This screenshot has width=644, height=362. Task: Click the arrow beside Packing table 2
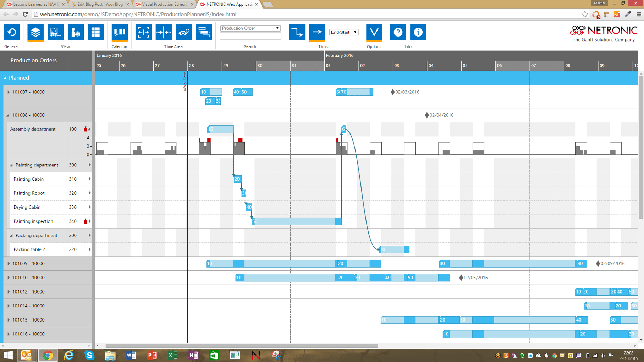[90, 249]
